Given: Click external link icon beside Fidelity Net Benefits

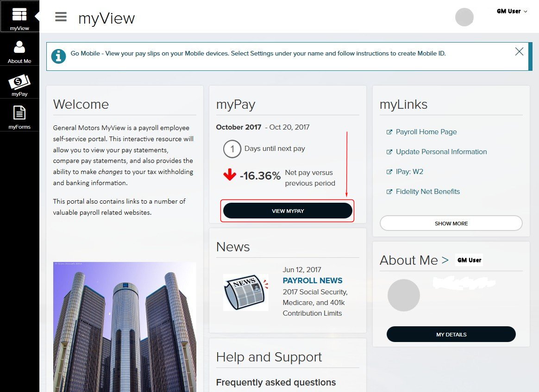Looking at the screenshot, I should pos(389,192).
